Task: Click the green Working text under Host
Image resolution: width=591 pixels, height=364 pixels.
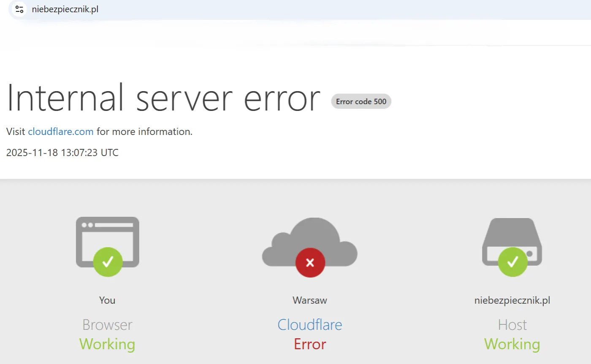Action: (x=512, y=344)
